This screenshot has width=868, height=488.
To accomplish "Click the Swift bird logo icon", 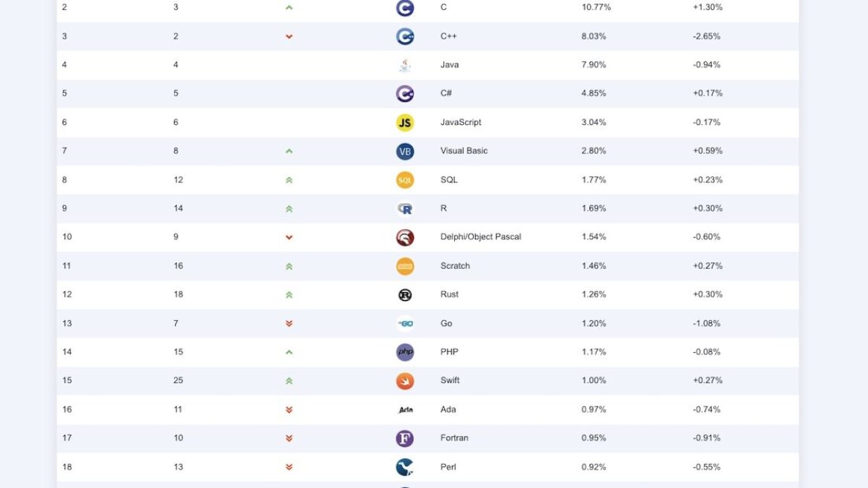I will 405,380.
